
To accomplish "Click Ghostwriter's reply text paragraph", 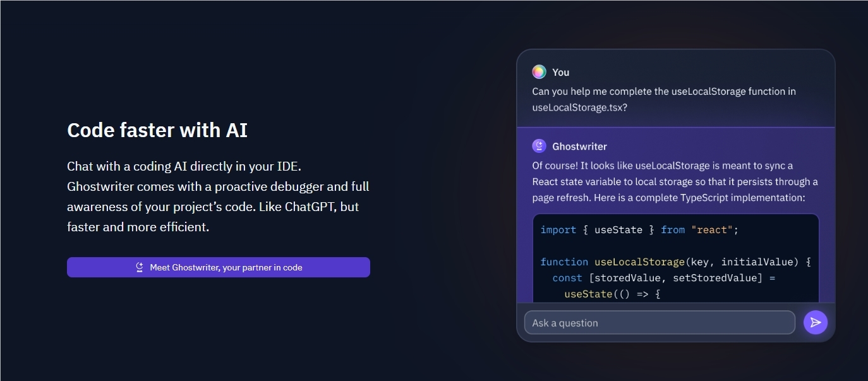I will coord(675,182).
